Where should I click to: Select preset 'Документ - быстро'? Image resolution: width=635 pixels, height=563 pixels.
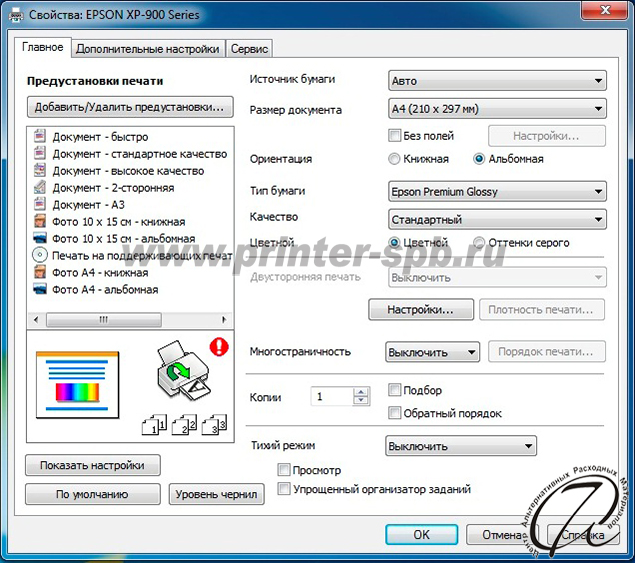coord(100,137)
